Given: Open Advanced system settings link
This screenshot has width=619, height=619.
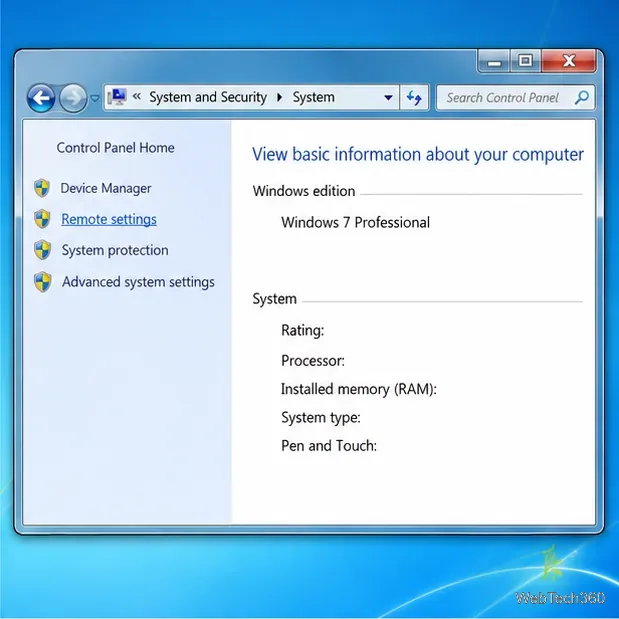Looking at the screenshot, I should (x=138, y=282).
